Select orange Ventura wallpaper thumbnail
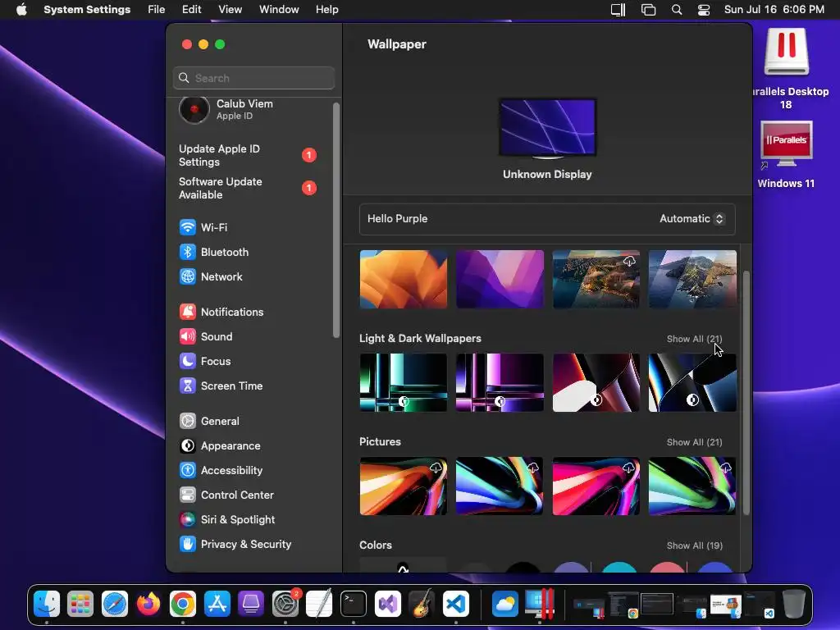Screen dimensions: 840x630 [404, 279]
